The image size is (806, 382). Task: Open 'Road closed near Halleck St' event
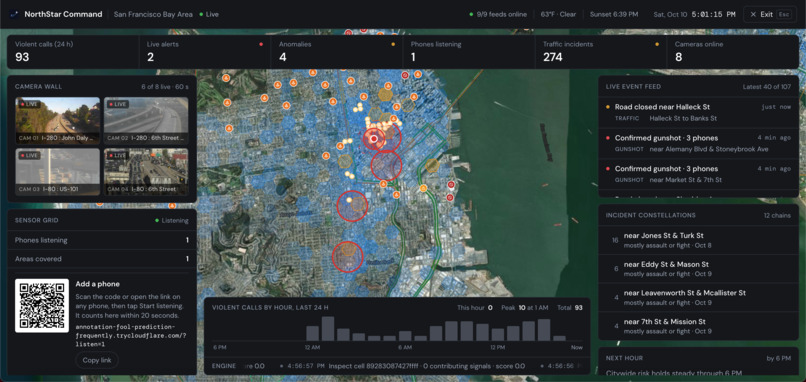point(699,113)
